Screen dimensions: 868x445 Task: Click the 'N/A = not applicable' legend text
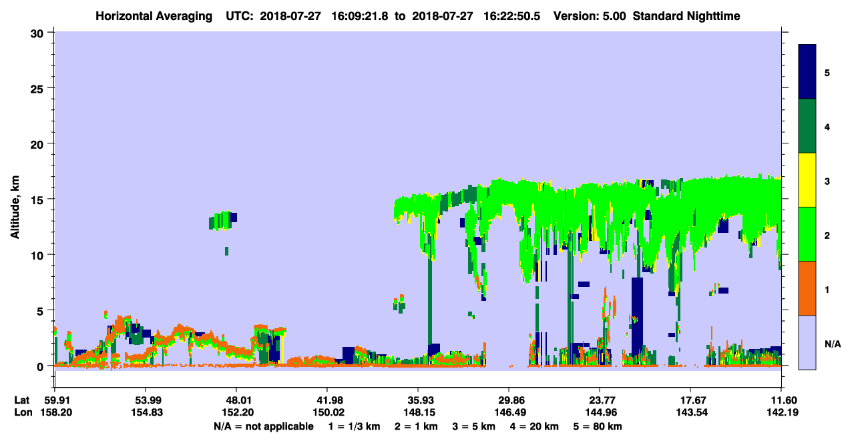pos(263,426)
